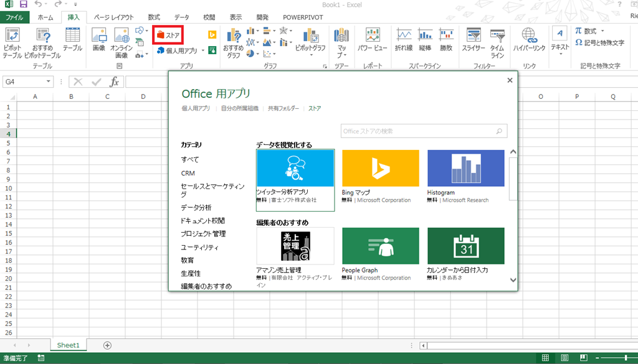Image resolution: width=638 pixels, height=364 pixels.
Task: Click the new sheet plus button
Action: [107, 345]
